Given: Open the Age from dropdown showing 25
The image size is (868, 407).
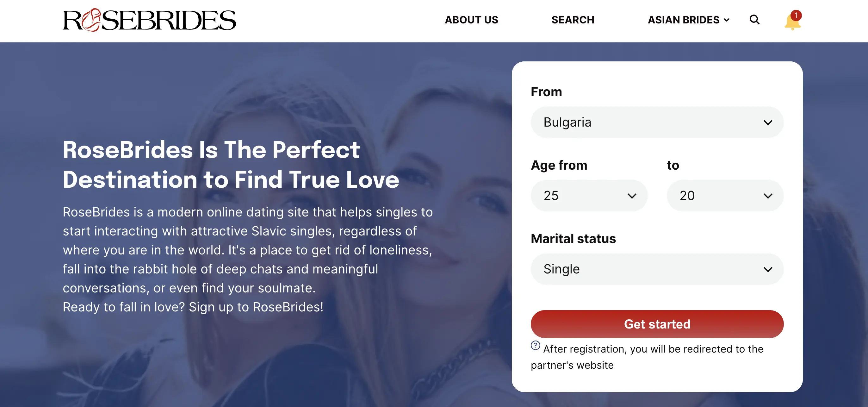Looking at the screenshot, I should coord(589,196).
